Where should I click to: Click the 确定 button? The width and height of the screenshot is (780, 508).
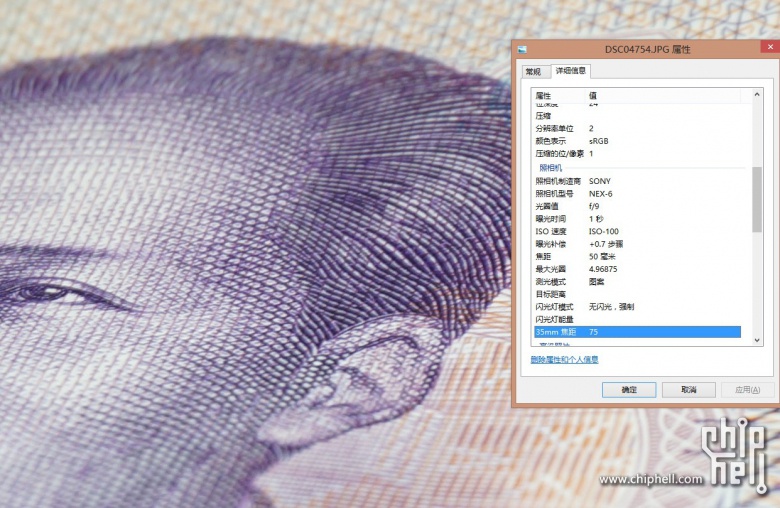click(629, 390)
